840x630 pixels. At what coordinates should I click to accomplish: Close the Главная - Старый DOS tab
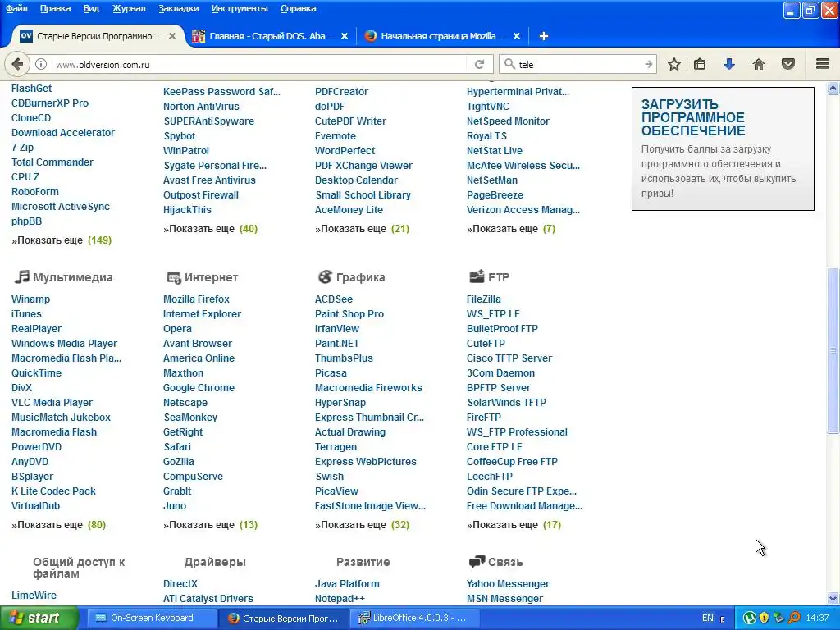click(345, 36)
